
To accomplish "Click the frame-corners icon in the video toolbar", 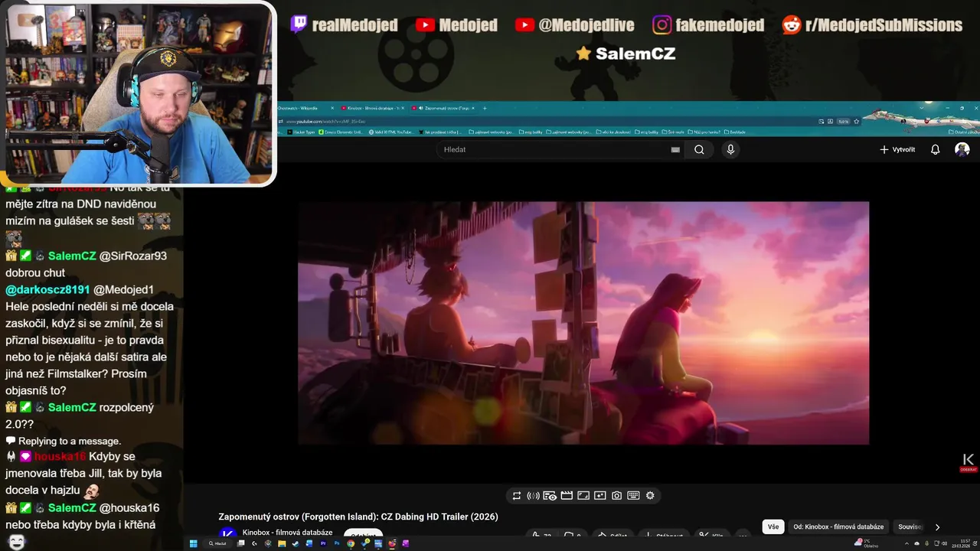I will pyautogui.click(x=583, y=496).
